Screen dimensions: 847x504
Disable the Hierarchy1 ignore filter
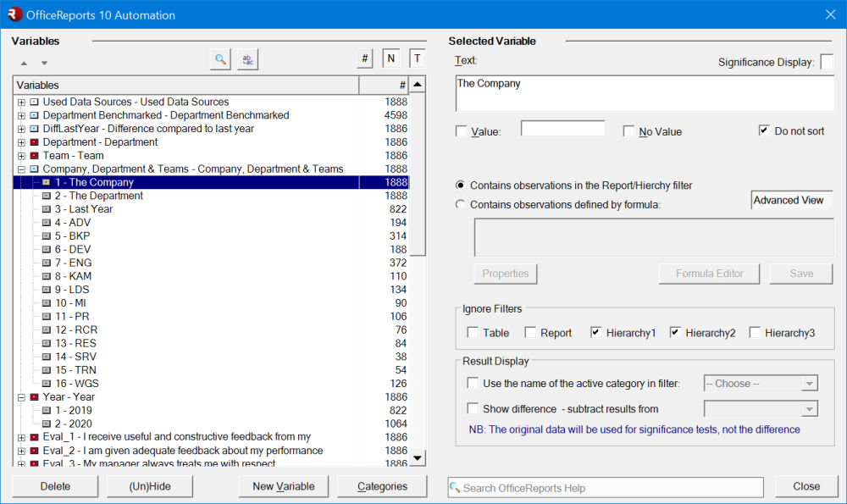597,332
